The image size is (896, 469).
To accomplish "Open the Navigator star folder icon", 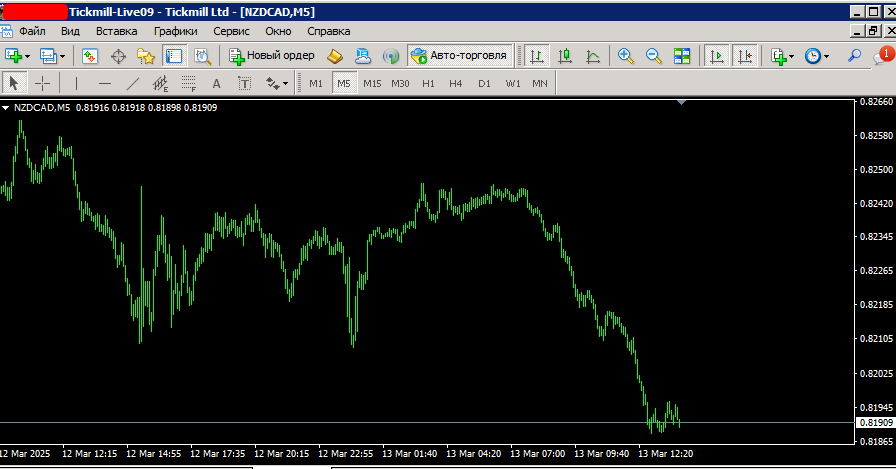I will tap(146, 55).
